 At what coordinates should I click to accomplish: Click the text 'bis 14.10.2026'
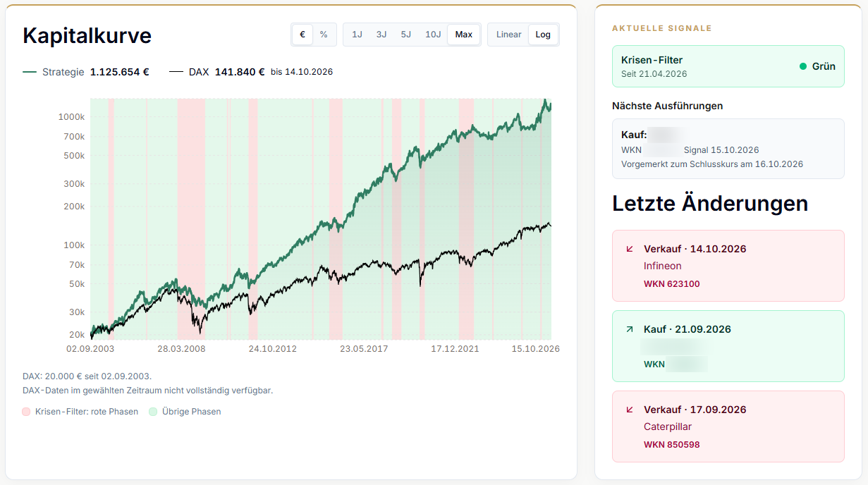click(x=302, y=72)
